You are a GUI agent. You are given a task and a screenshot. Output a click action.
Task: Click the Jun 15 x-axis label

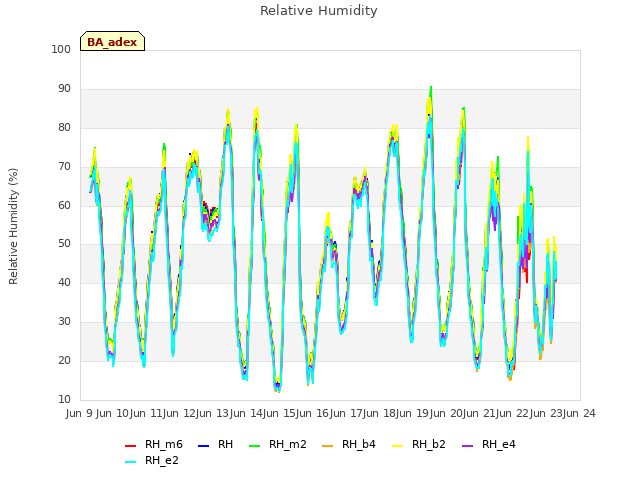point(277,413)
